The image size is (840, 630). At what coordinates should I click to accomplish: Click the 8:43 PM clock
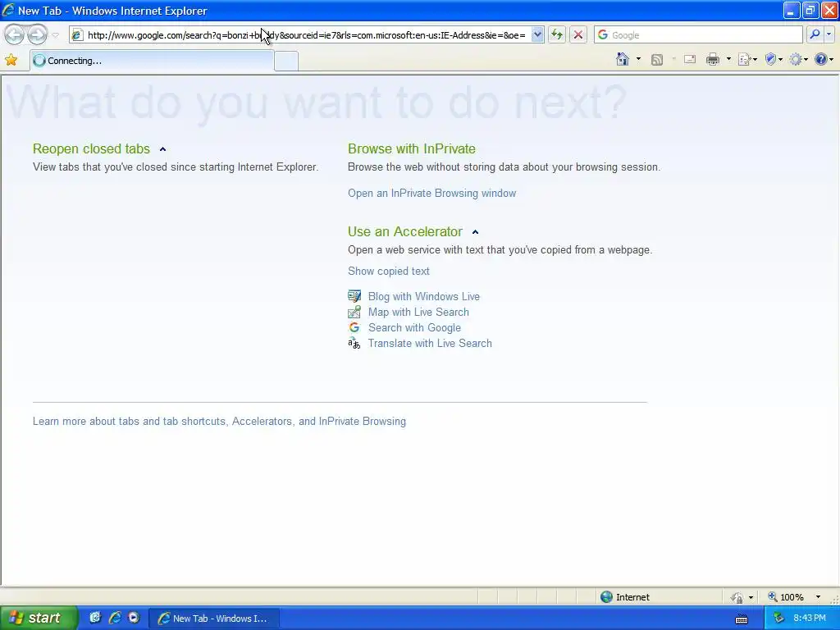810,618
